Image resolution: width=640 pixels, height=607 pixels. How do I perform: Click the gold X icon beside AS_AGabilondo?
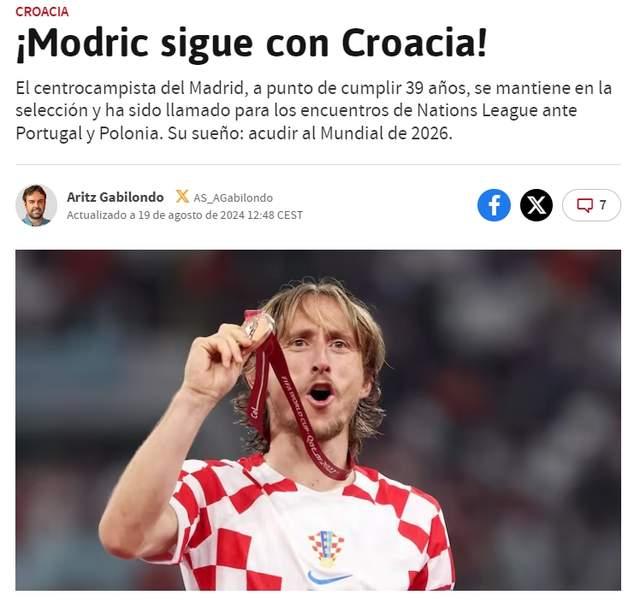point(182,197)
